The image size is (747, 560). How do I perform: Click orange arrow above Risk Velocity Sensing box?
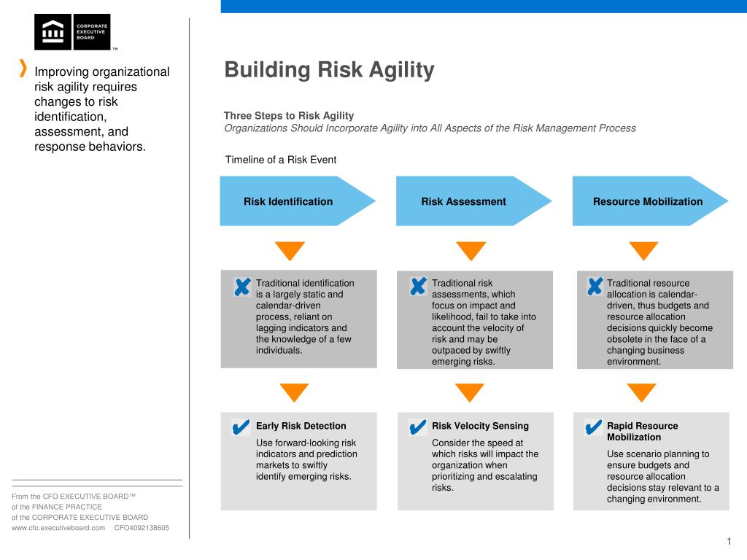470,393
